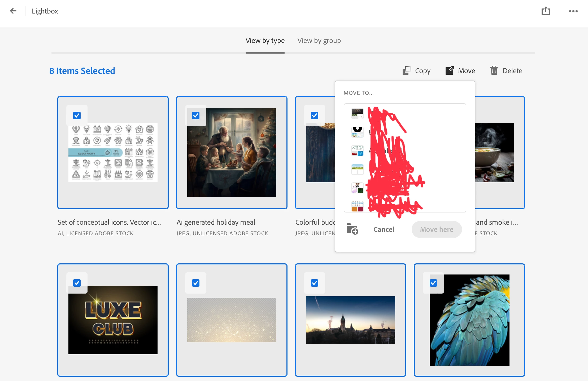The image size is (588, 381).
Task: Uncheck the holiday meal image checkbox
Action: pos(196,116)
